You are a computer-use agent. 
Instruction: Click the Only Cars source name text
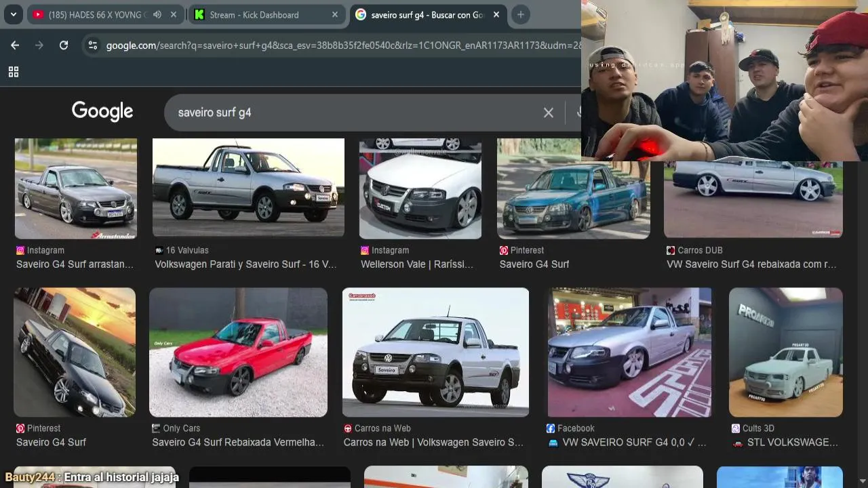(182, 428)
